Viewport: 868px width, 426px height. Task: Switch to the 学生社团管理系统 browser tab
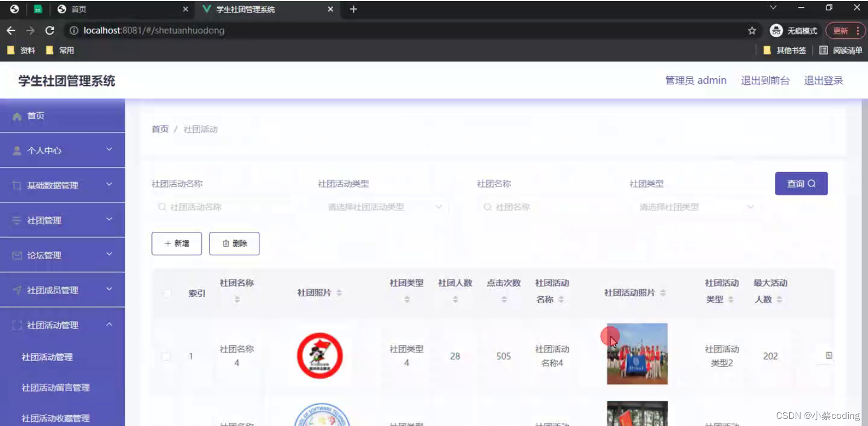click(x=268, y=9)
